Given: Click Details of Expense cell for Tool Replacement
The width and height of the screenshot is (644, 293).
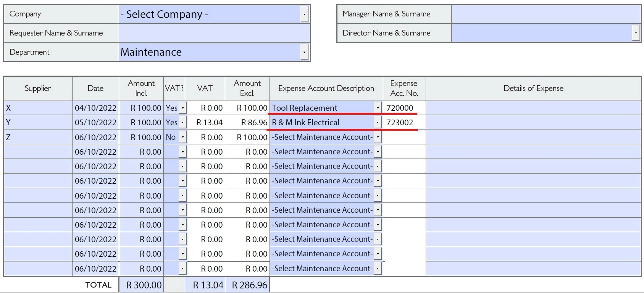Looking at the screenshot, I should (533, 108).
